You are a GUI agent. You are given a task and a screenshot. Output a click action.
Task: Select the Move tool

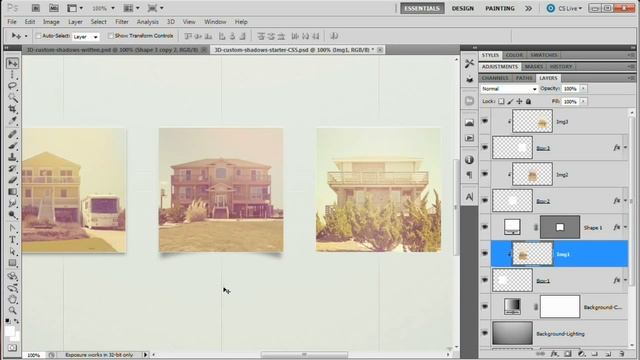[x=13, y=63]
